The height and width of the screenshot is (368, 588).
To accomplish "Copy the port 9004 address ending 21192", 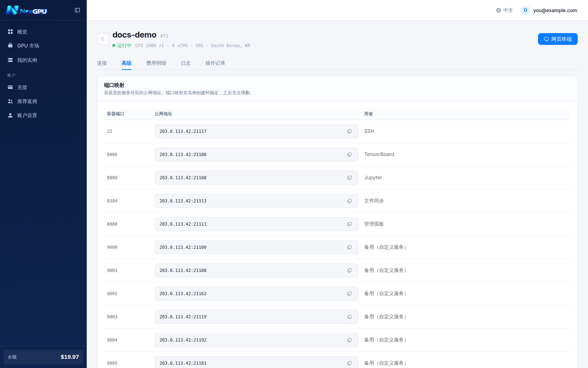I will (349, 340).
